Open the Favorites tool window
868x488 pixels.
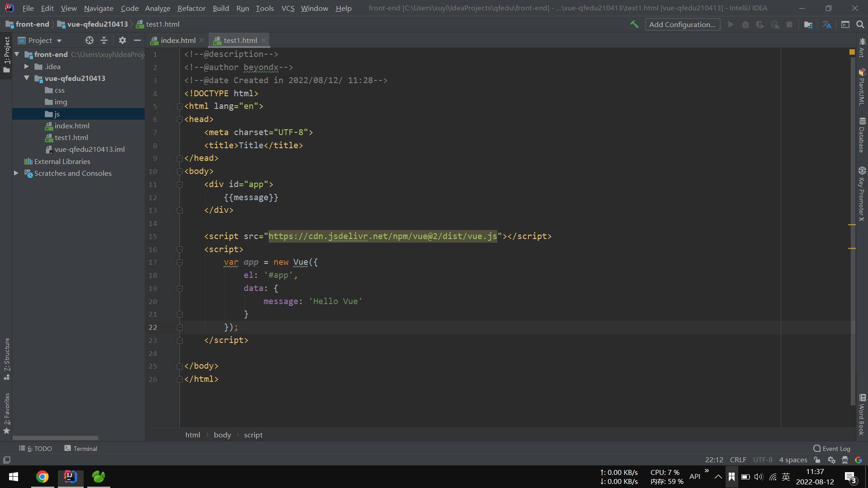point(6,413)
